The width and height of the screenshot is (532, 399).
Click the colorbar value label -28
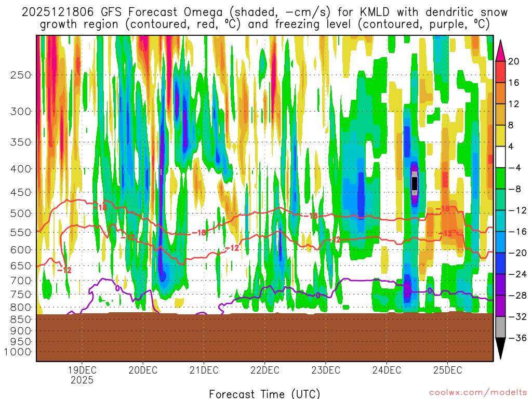click(x=518, y=296)
